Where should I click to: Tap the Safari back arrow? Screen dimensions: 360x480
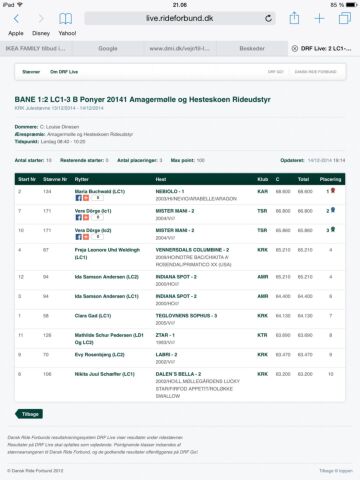click(x=16, y=19)
